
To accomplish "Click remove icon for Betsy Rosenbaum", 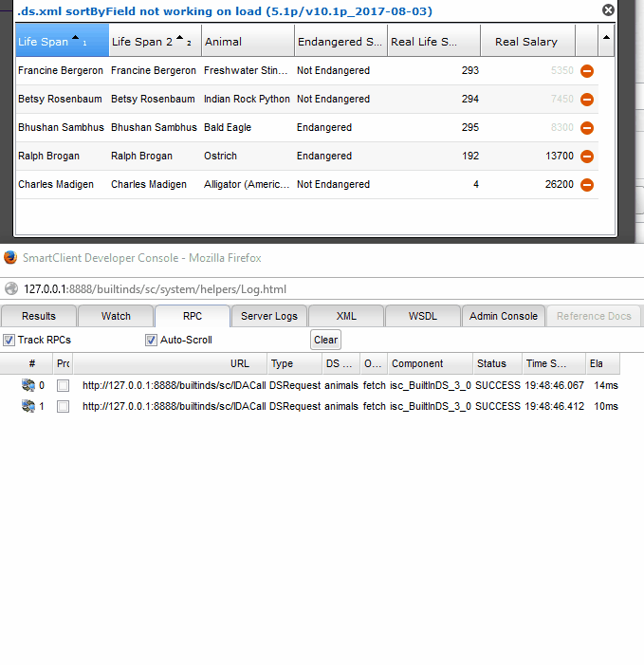I will click(x=587, y=100).
